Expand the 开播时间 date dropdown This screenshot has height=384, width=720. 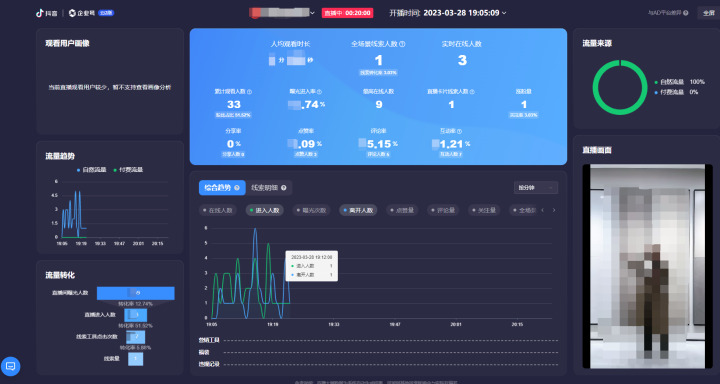504,13
